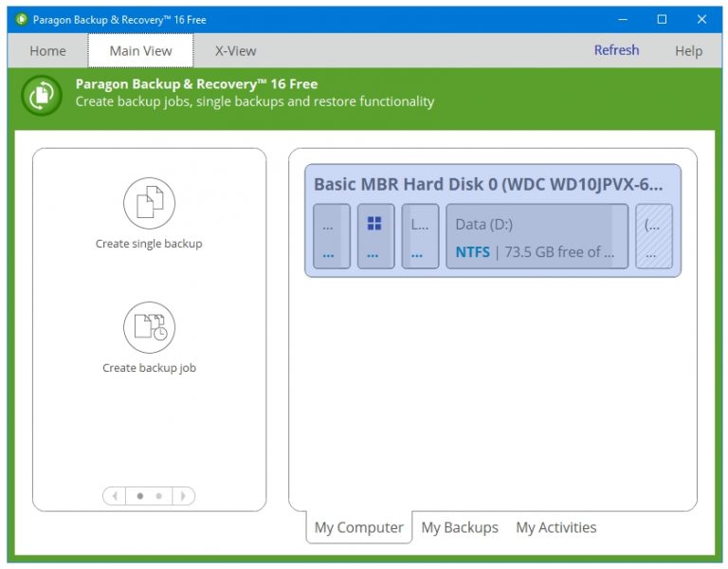This screenshot has height=569, width=728.
Task: Switch to the X-View tab
Action: [235, 51]
